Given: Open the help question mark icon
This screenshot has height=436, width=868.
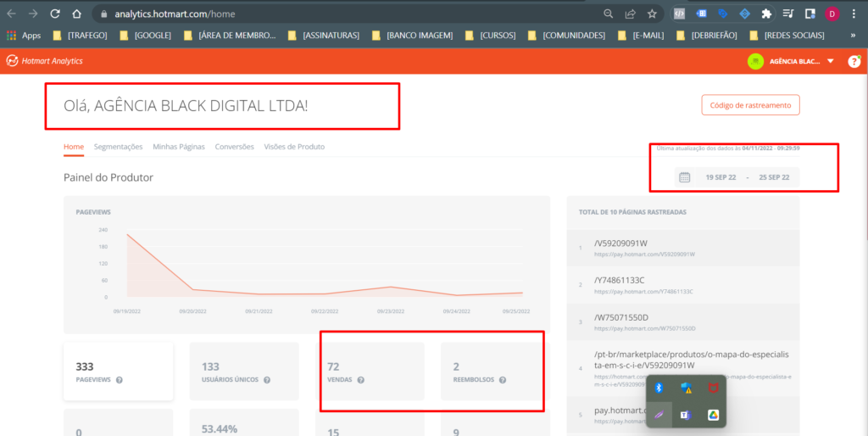Looking at the screenshot, I should click(x=854, y=61).
